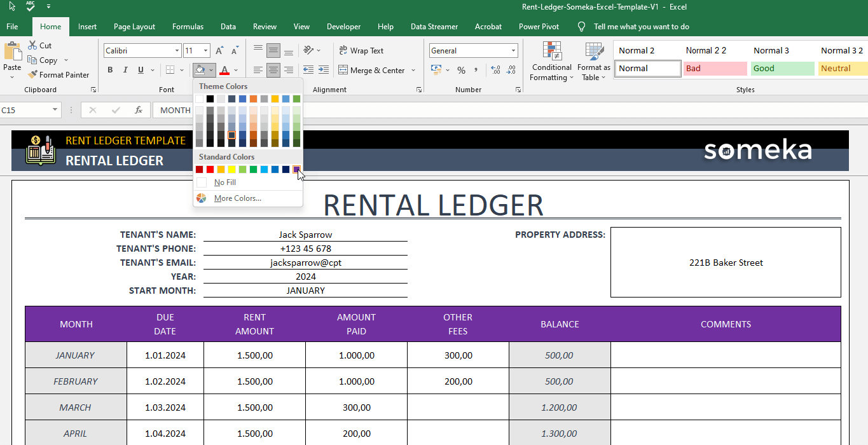Toggle Align Right horizontal alignment

tap(288, 70)
